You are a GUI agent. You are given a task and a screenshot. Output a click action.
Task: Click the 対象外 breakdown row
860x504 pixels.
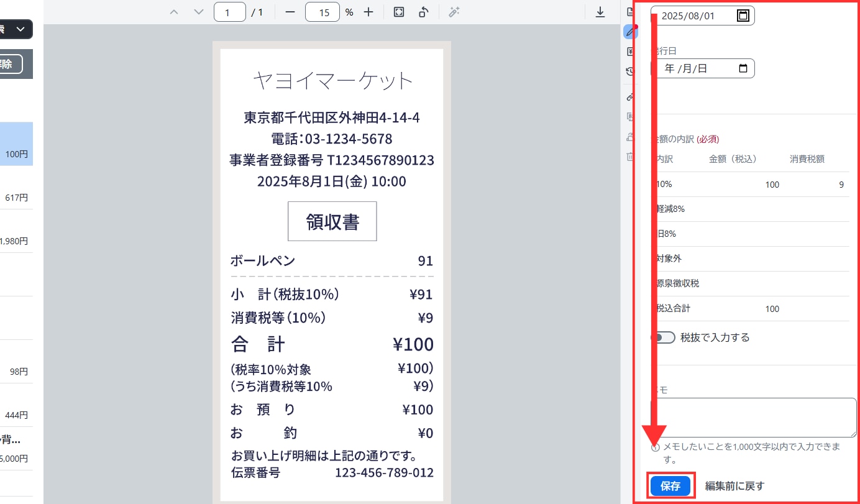750,259
